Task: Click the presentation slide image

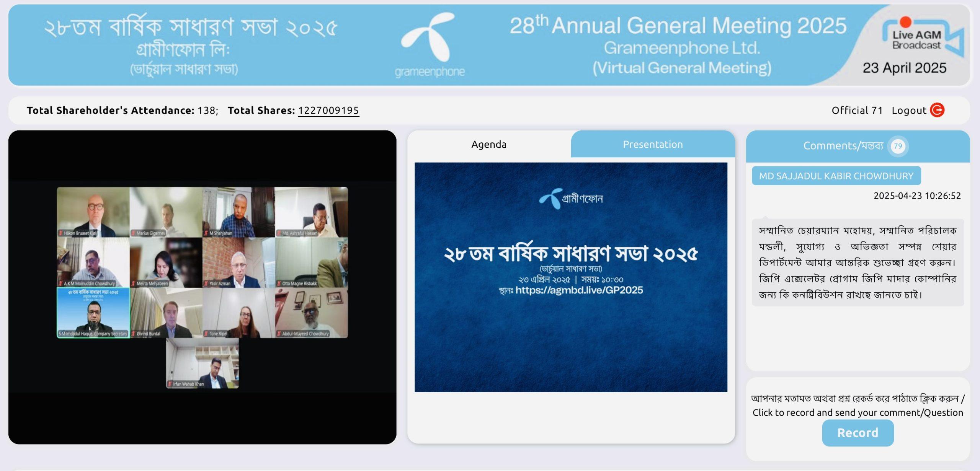Action: point(571,277)
